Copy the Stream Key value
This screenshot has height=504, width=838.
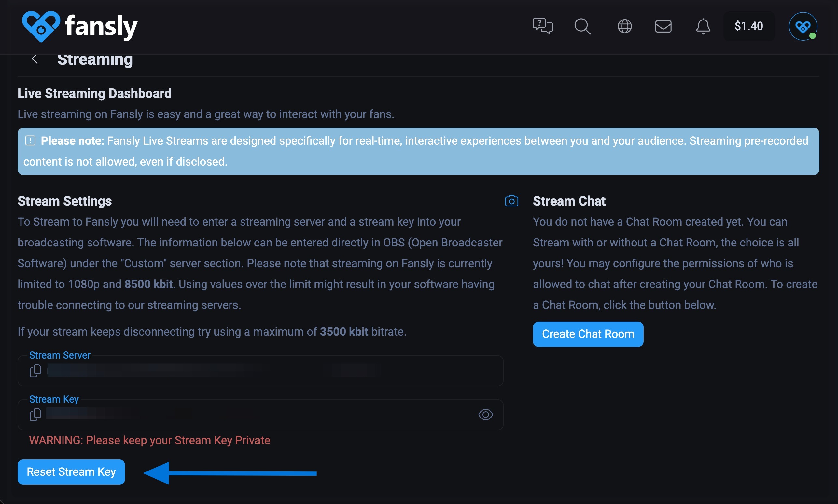(35, 414)
